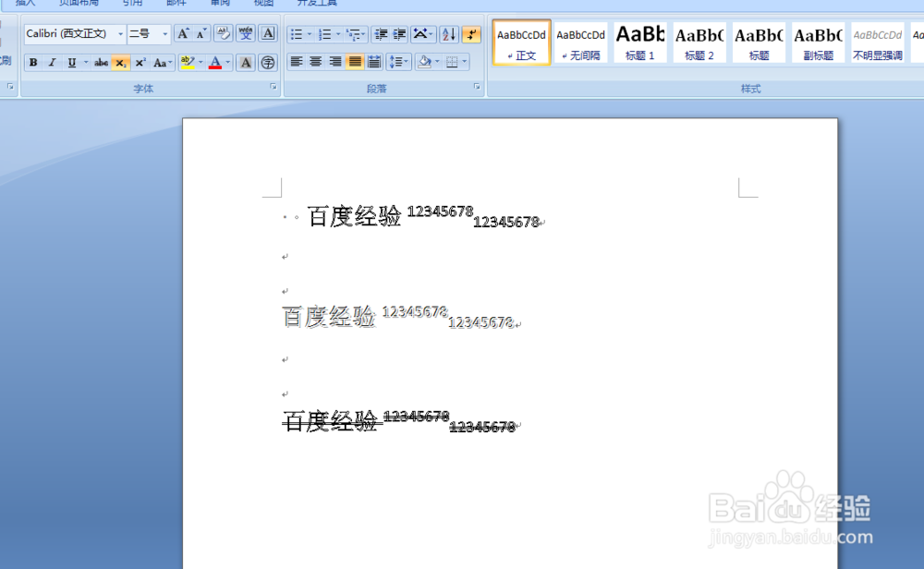Toggle Superscript formatting
Image resolution: width=924 pixels, height=569 pixels.
[140, 63]
